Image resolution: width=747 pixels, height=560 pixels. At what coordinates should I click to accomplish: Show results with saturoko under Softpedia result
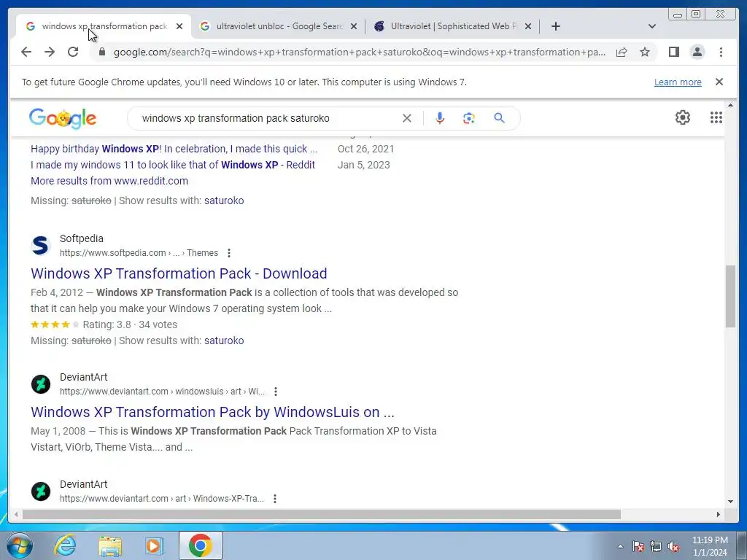[x=224, y=341]
